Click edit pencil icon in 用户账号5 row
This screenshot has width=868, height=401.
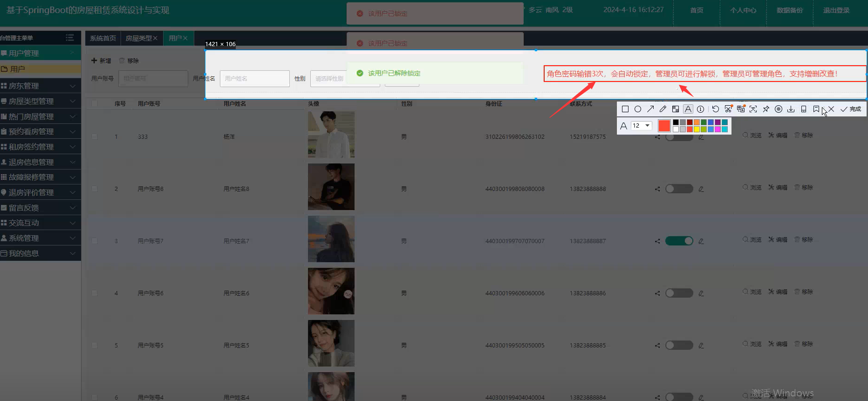click(x=701, y=346)
